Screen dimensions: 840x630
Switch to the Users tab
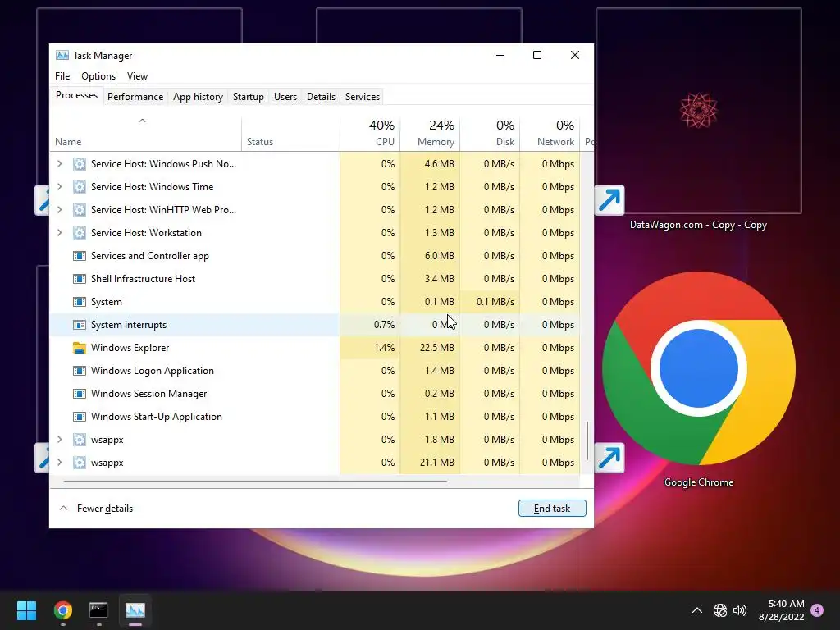(285, 97)
